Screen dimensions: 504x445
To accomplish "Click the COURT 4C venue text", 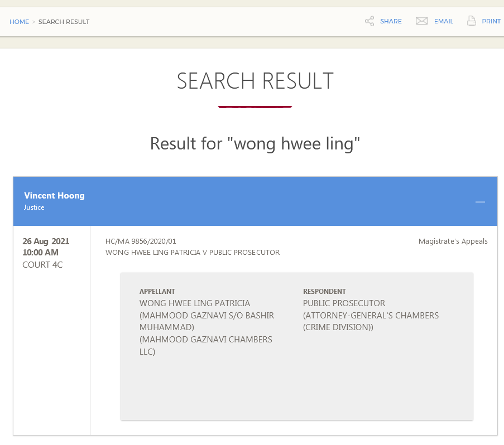I will coord(42,265).
